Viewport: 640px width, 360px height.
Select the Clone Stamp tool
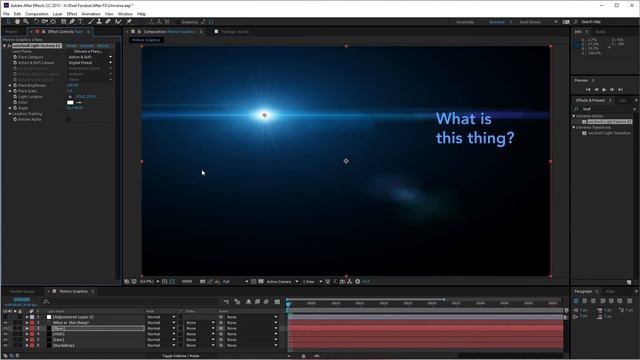pyautogui.click(x=99, y=22)
